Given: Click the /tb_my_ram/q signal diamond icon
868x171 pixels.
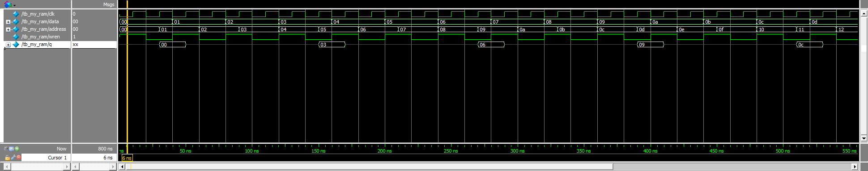Looking at the screenshot, I should click(x=16, y=44).
